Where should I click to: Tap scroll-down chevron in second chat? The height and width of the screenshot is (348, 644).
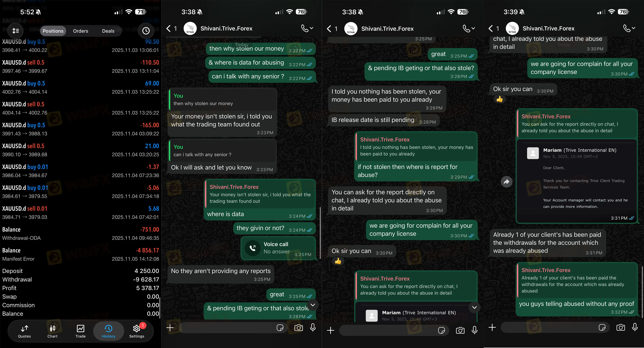[x=474, y=307]
